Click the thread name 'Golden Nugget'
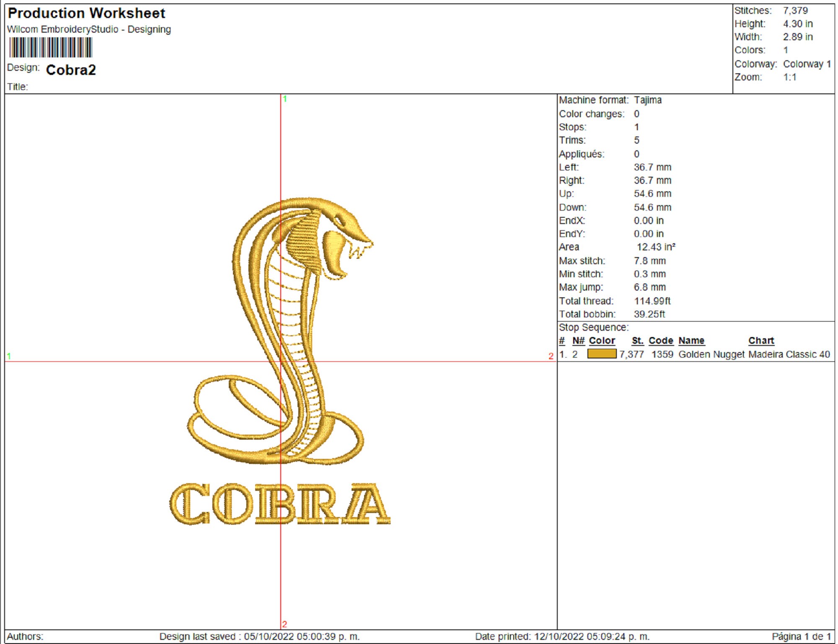This screenshot has height=644, width=838. tap(711, 354)
